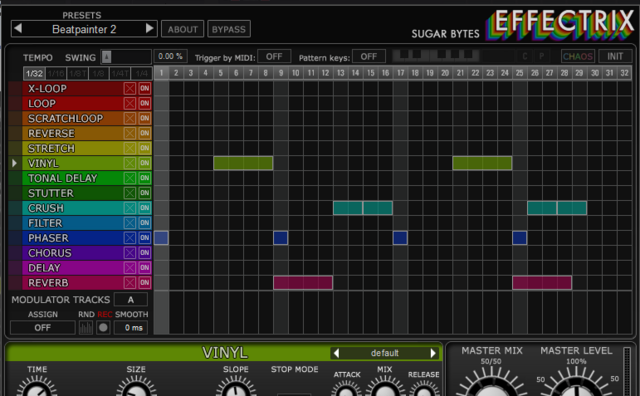Click the P pattern button
Viewport: 640px width, 396px height.
tap(541, 56)
